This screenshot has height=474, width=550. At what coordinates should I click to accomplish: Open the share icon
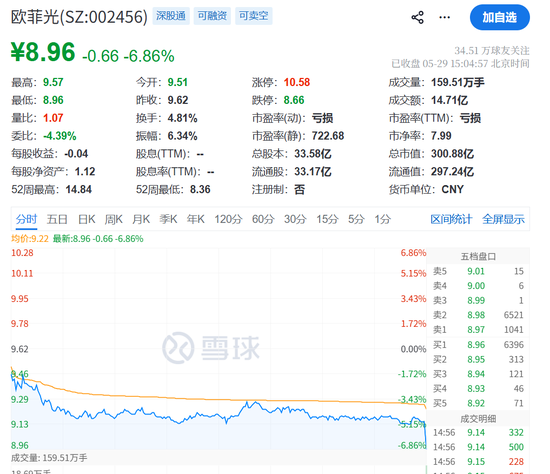[x=417, y=17]
